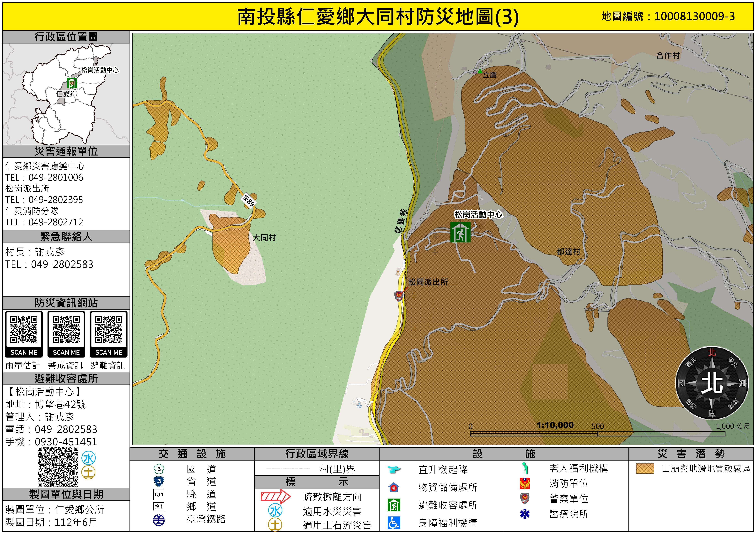This screenshot has height=534, width=756.
Task: Click the fire department legend icon
Action: [x=525, y=483]
